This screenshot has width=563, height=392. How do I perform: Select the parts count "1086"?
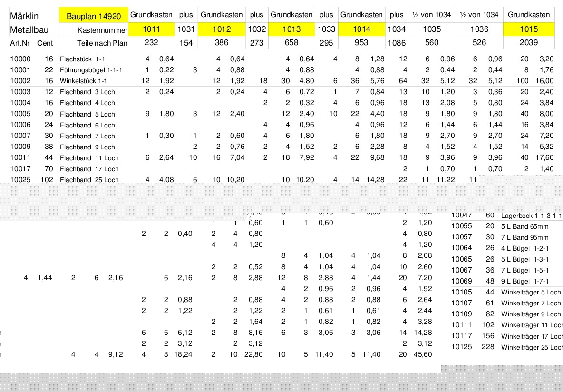coord(397,43)
